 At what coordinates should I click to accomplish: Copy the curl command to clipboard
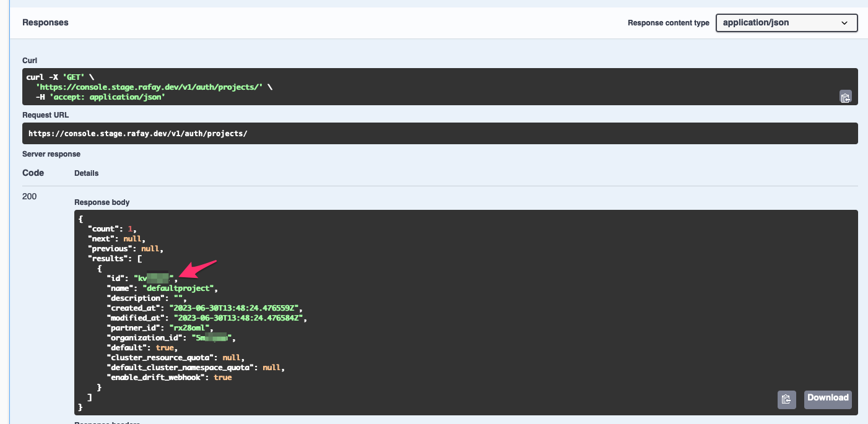845,97
